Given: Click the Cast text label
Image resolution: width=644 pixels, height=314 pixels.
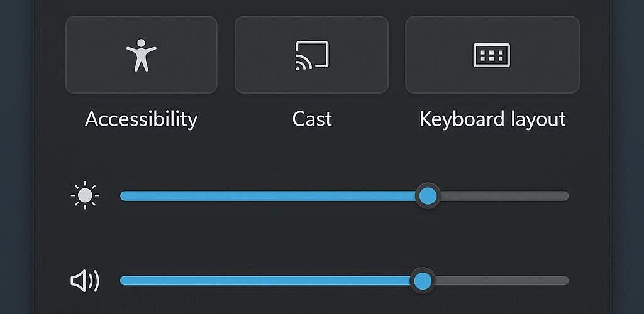Looking at the screenshot, I should (x=312, y=119).
